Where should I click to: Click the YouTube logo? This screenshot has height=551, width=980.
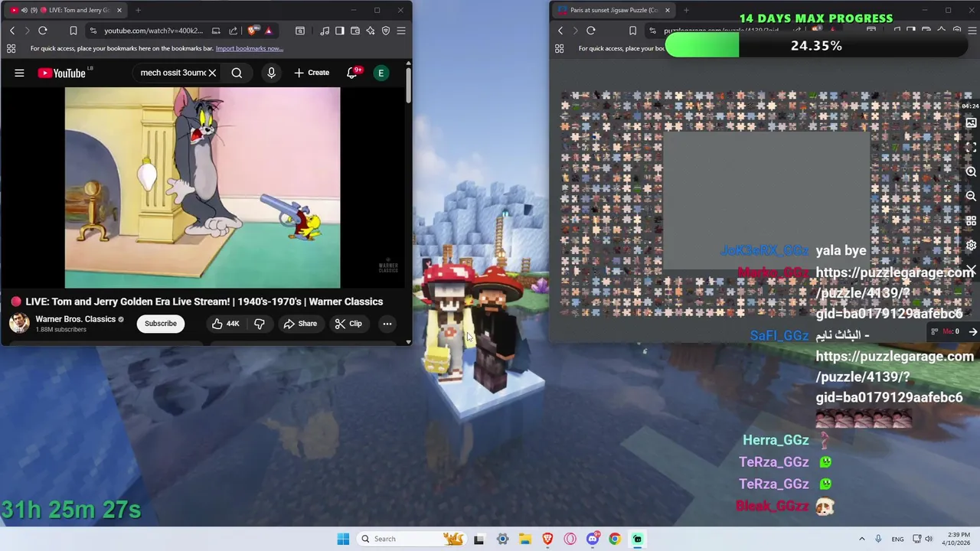pyautogui.click(x=62, y=73)
